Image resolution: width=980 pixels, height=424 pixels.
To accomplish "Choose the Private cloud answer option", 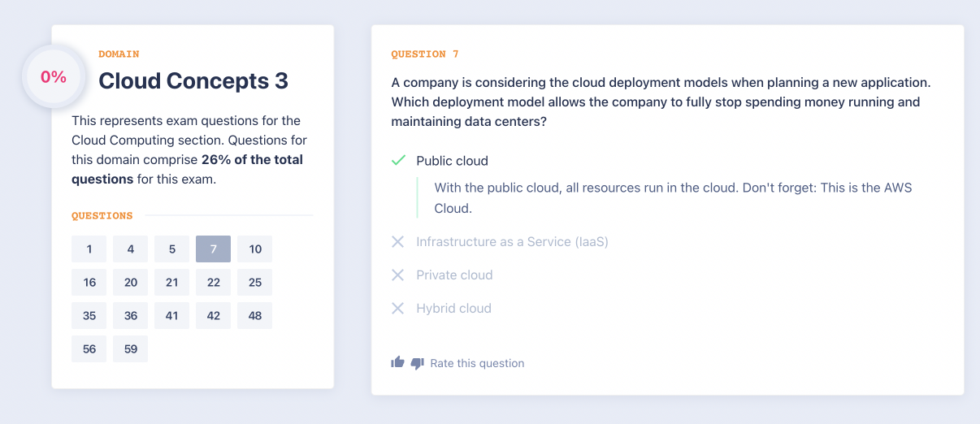I will coord(454,275).
